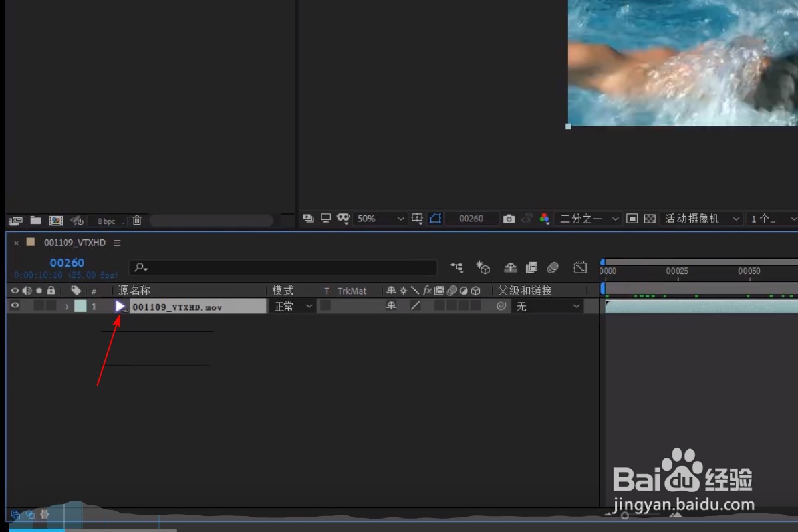Click the 父级和链接 column header
The height and width of the screenshot is (532, 798).
pyautogui.click(x=525, y=291)
